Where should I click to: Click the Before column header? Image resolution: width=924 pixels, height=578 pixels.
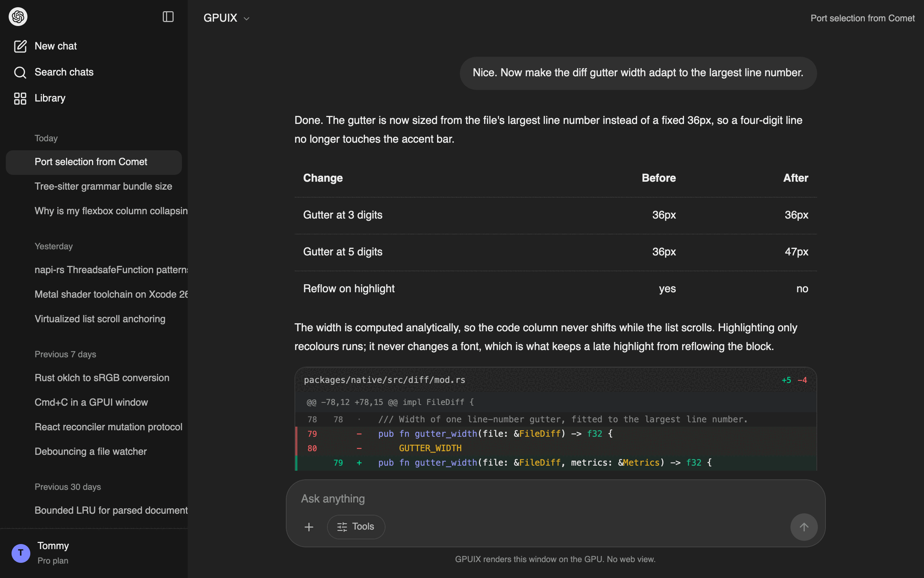(659, 178)
